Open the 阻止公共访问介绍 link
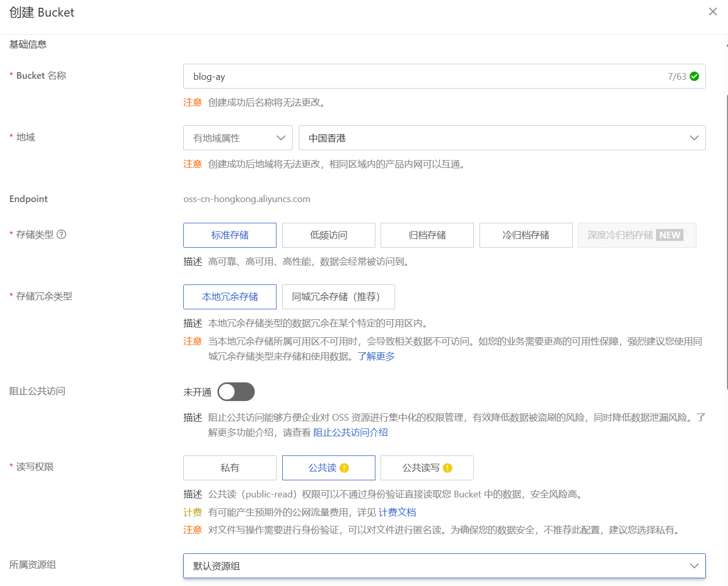 click(351, 433)
